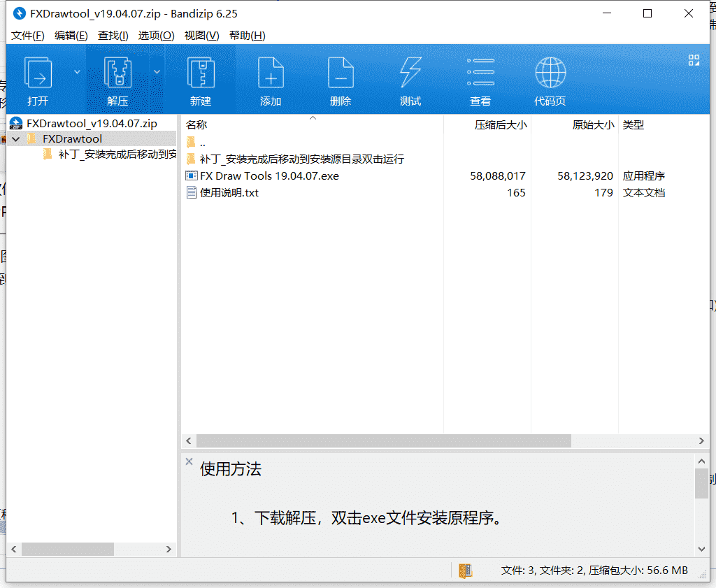
Task: Click the Add (添加) file icon
Action: [271, 73]
